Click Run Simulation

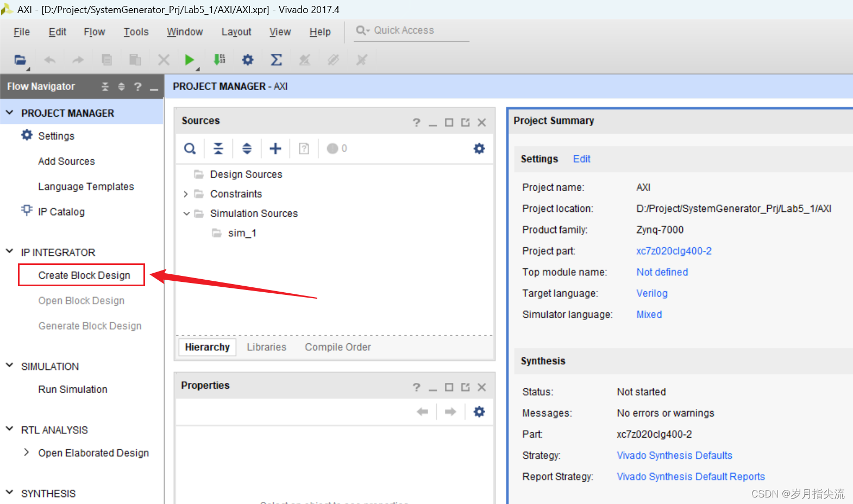point(73,389)
